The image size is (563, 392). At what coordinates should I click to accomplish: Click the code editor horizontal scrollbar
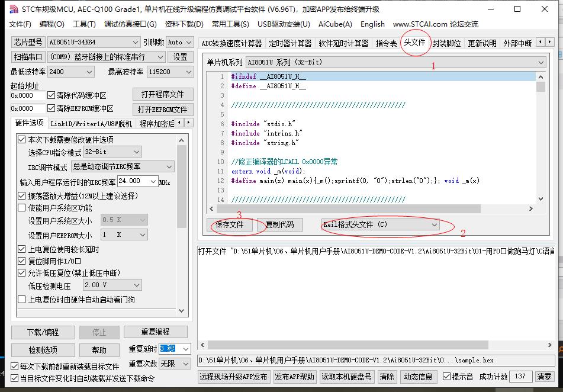tap(373, 209)
